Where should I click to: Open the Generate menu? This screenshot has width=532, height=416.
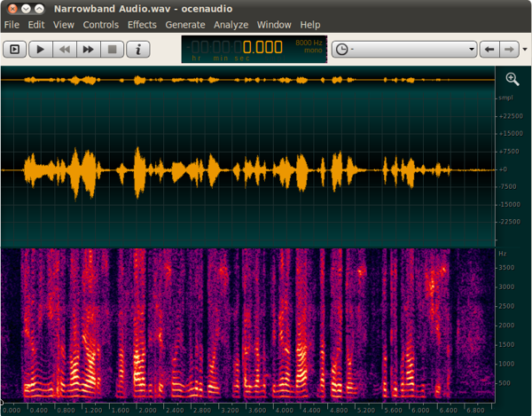tap(185, 25)
